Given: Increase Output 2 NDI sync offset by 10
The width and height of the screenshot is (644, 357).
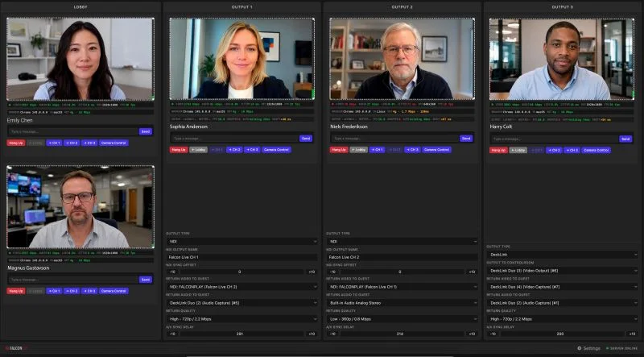Looking at the screenshot, I should (x=472, y=272).
